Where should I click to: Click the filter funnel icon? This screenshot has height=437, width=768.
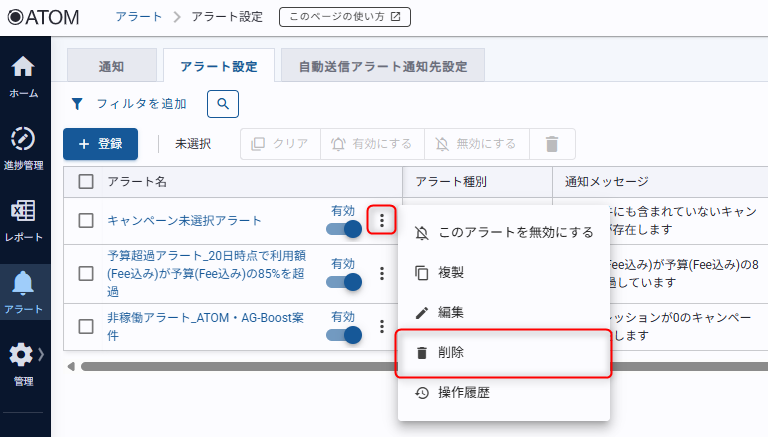pyautogui.click(x=77, y=103)
